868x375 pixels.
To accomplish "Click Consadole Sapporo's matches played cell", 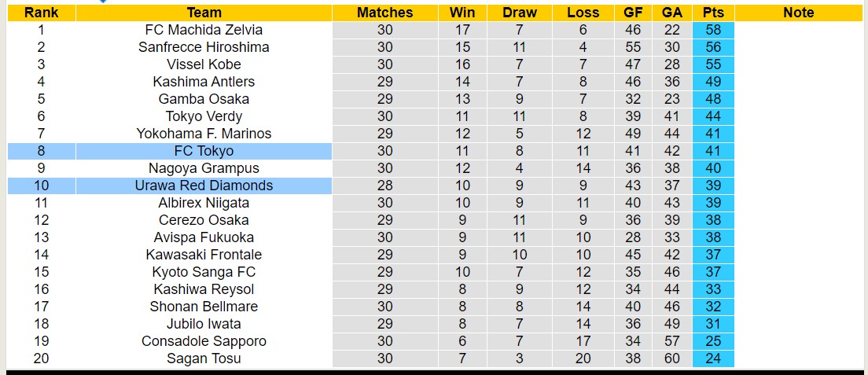I will pyautogui.click(x=384, y=341).
